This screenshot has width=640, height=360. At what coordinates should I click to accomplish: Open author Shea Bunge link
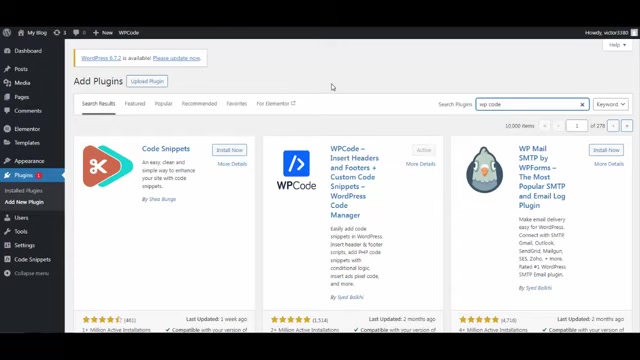pyautogui.click(x=162, y=199)
